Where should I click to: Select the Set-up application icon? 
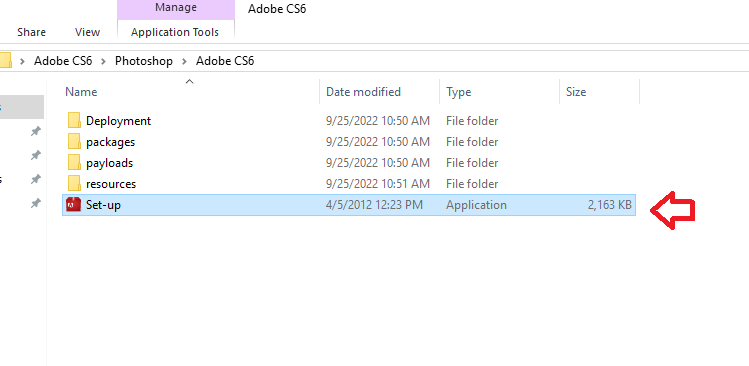point(74,205)
